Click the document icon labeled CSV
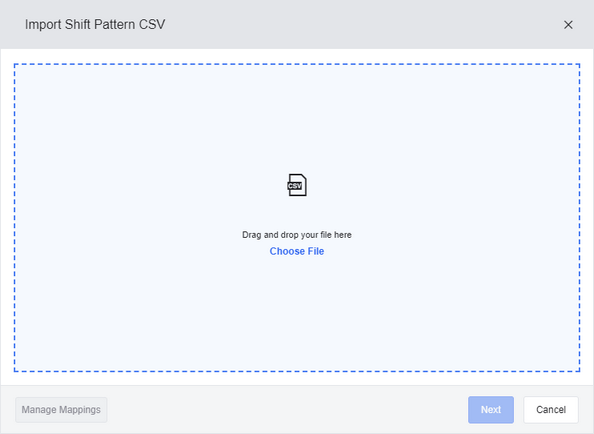The image size is (594, 434). (297, 185)
